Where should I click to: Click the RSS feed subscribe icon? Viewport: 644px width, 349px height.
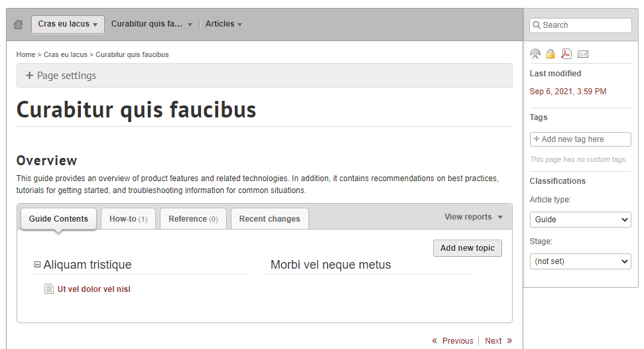tap(535, 54)
